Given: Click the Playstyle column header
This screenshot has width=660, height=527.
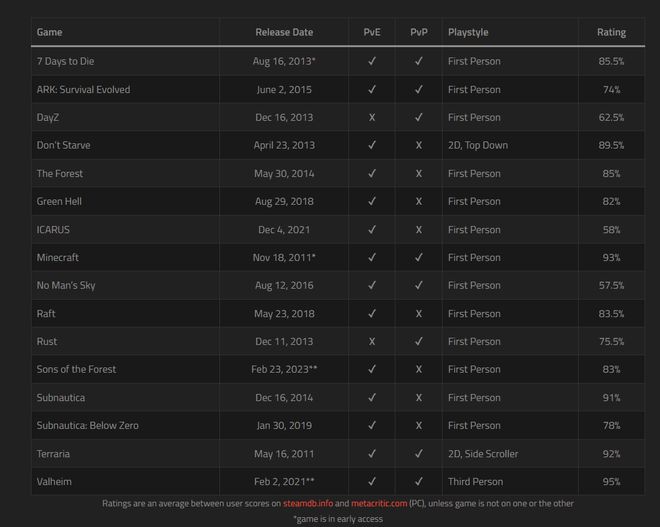Looking at the screenshot, I should (468, 32).
